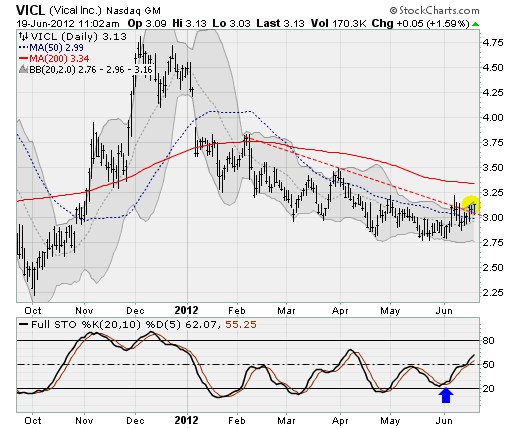Click the brown 55.25 %D value
Image resolution: width=520 pixels, height=429 pixels.
(241, 325)
